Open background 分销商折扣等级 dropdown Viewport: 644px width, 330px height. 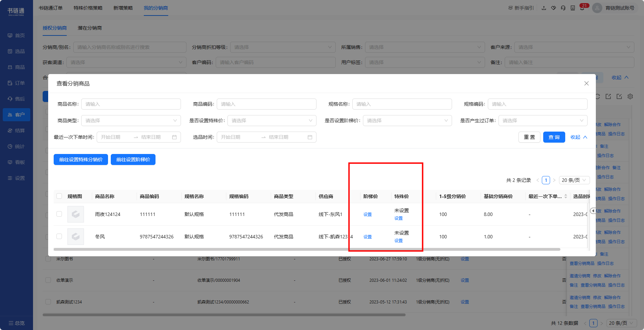tap(283, 47)
